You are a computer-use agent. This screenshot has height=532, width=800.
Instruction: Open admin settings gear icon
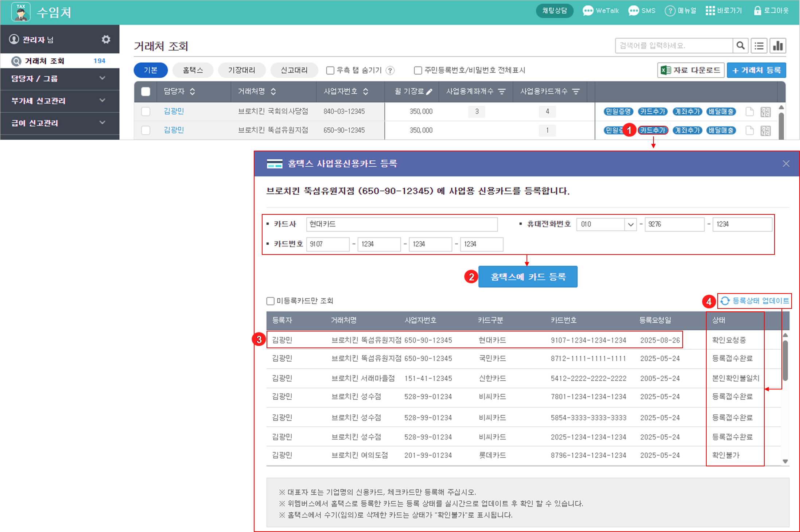point(106,39)
